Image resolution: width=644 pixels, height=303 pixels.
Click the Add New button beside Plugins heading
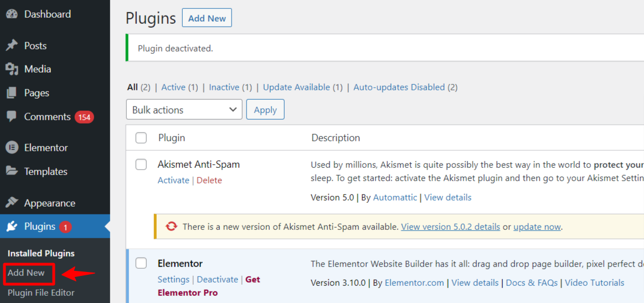tap(207, 18)
